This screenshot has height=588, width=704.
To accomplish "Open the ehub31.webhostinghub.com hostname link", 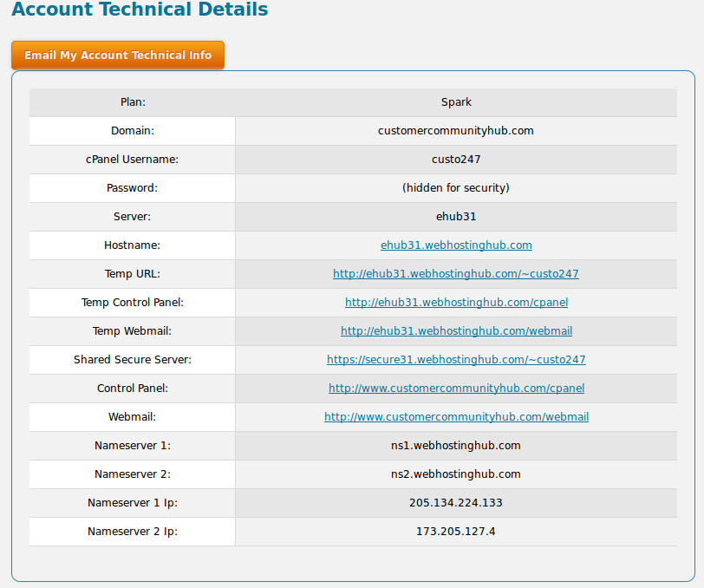I will point(456,245).
